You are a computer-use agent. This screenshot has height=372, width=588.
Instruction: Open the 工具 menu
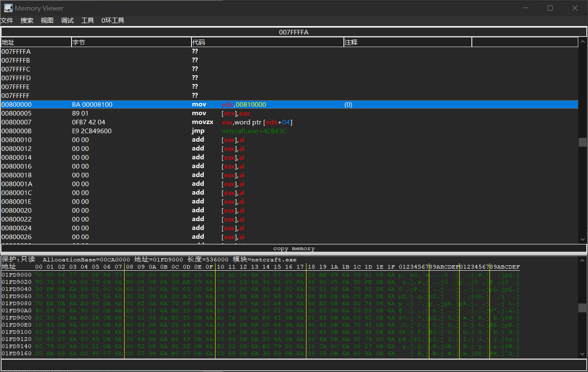(88, 21)
